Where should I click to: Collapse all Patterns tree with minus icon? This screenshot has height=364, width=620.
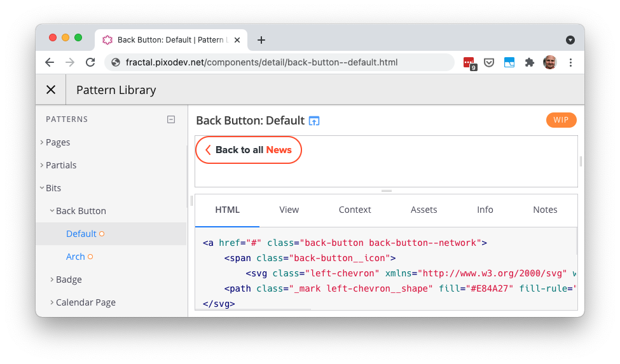(171, 119)
